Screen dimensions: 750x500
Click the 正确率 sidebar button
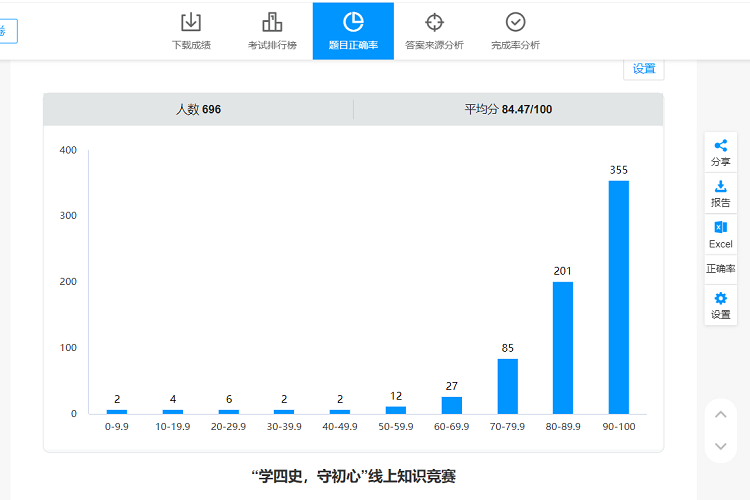tap(721, 269)
